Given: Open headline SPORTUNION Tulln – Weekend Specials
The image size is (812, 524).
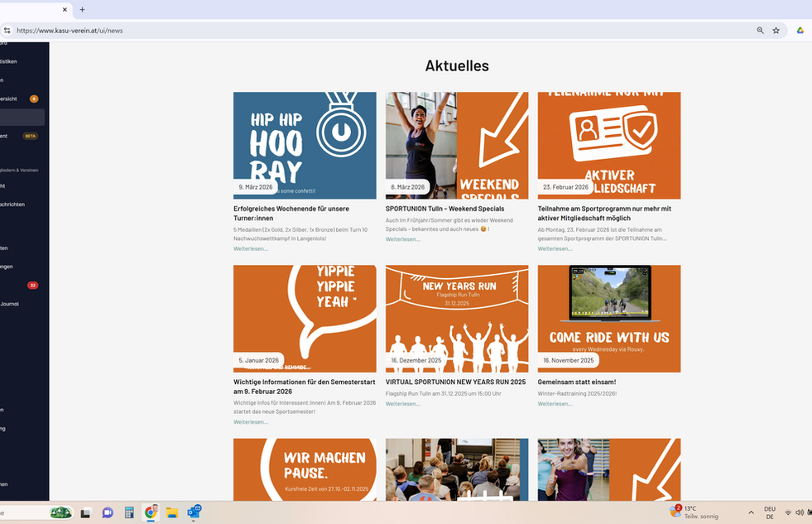Looking at the screenshot, I should point(444,209).
